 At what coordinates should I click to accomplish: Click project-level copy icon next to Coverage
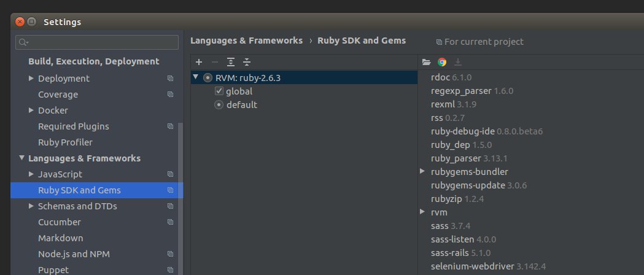(x=170, y=95)
